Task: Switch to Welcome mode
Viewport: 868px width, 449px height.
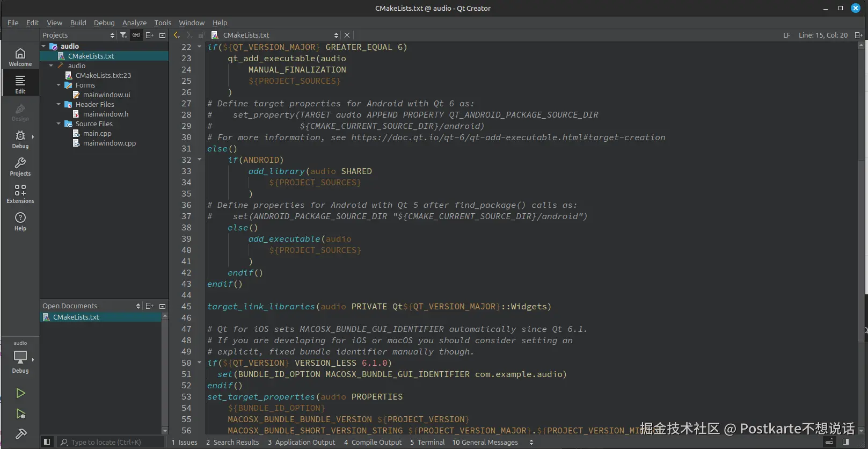Action: (20, 57)
